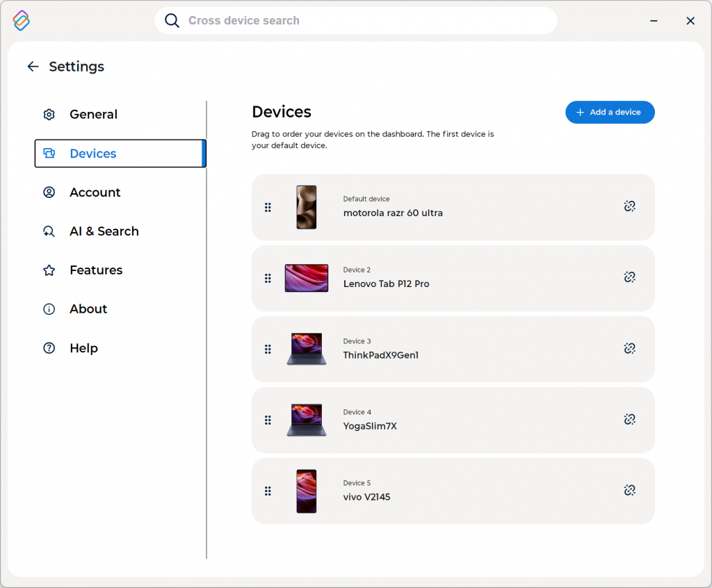Image resolution: width=712 pixels, height=588 pixels.
Task: Open the About page
Action: point(88,309)
